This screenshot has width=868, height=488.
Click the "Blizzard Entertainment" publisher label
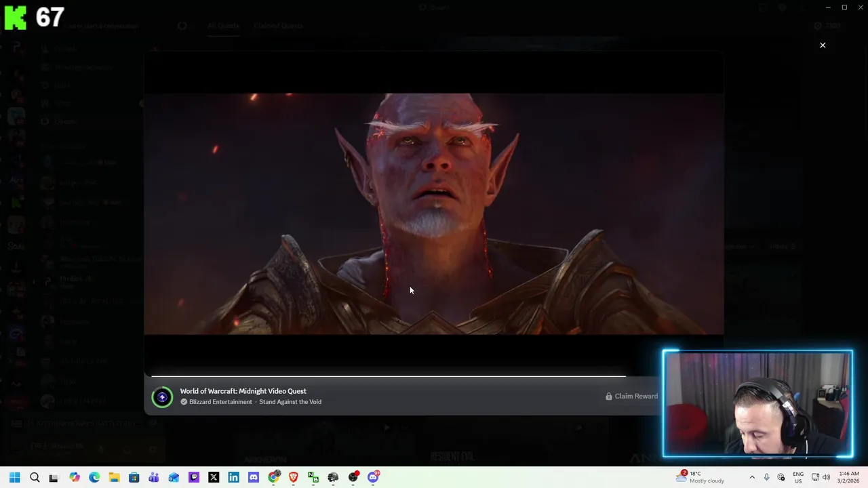[x=220, y=402]
